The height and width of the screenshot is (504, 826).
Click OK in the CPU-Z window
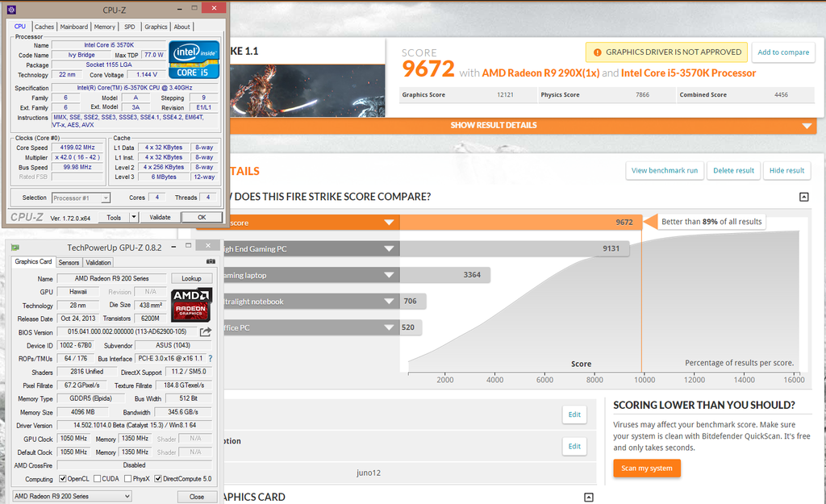point(202,217)
